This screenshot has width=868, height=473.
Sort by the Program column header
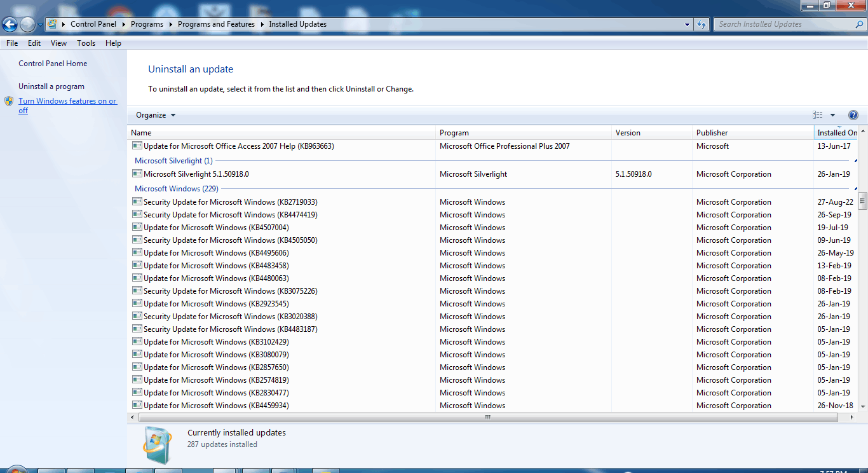[524, 133]
